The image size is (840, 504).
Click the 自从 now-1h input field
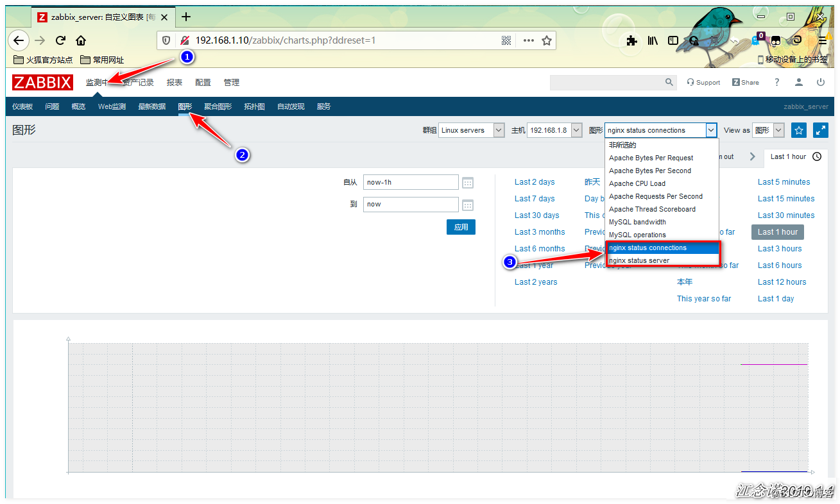point(411,182)
